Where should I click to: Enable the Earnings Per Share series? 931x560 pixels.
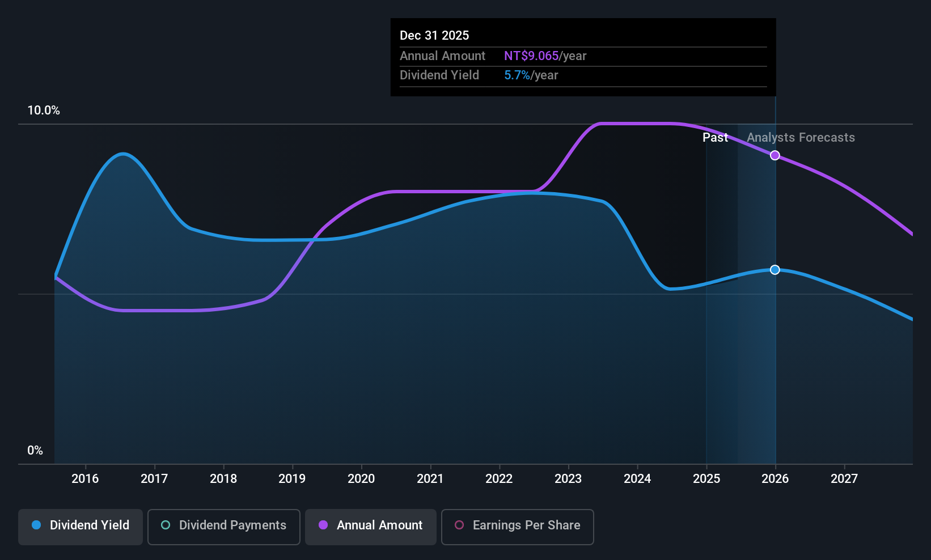[518, 527]
